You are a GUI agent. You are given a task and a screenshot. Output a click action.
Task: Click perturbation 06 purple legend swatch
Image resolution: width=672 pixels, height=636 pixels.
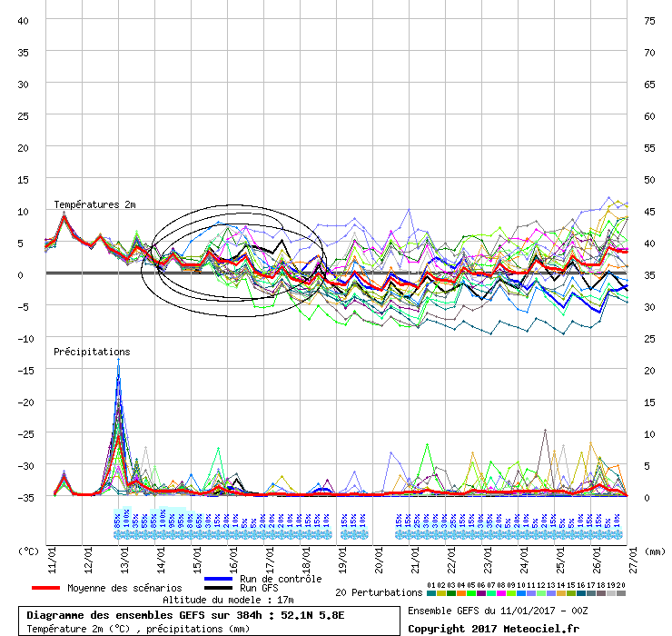pyautogui.click(x=481, y=593)
